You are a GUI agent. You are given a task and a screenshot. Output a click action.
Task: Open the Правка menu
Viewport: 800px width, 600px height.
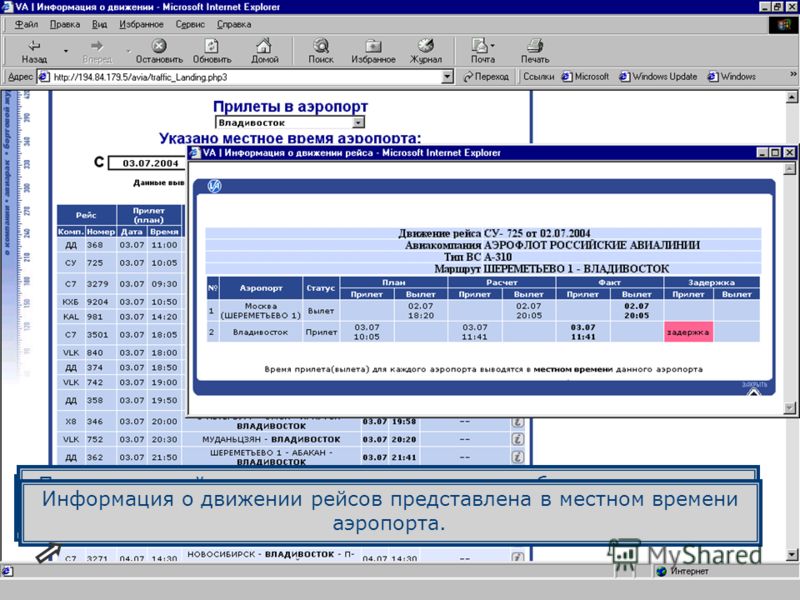(x=65, y=24)
